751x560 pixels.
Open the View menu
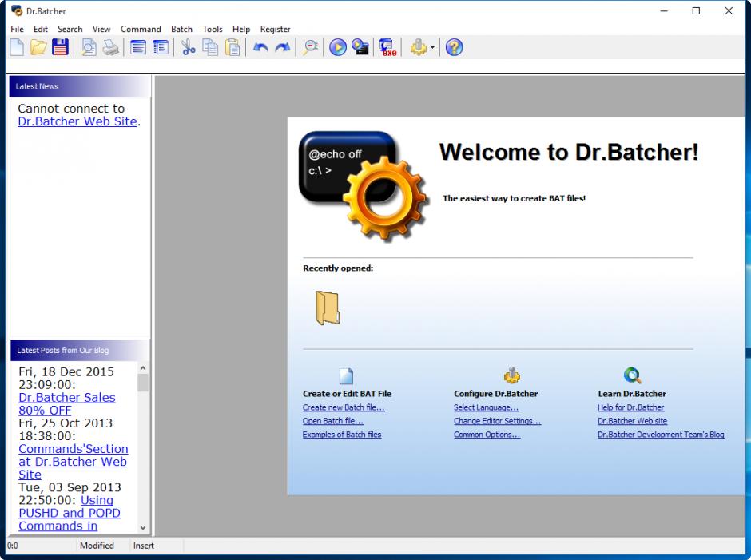101,29
